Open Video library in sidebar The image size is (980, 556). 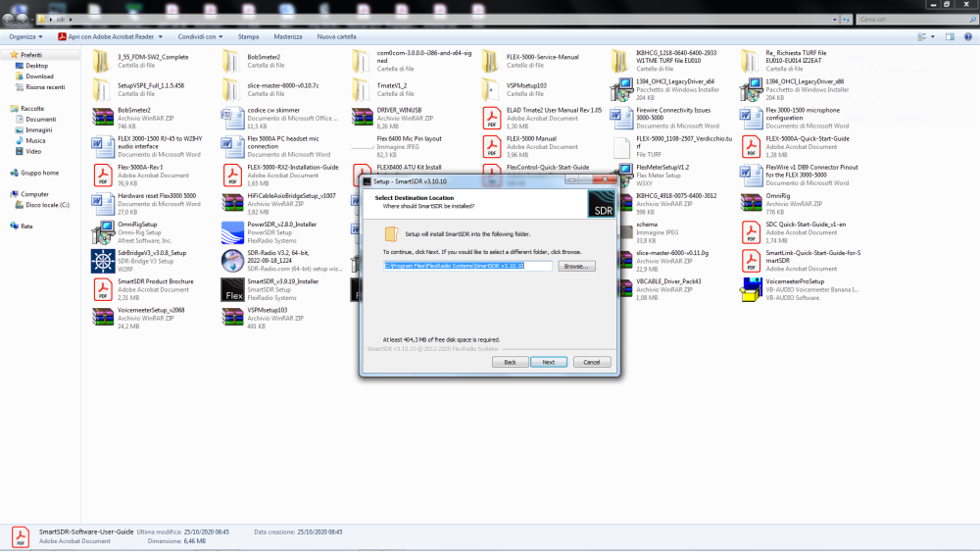(x=33, y=151)
